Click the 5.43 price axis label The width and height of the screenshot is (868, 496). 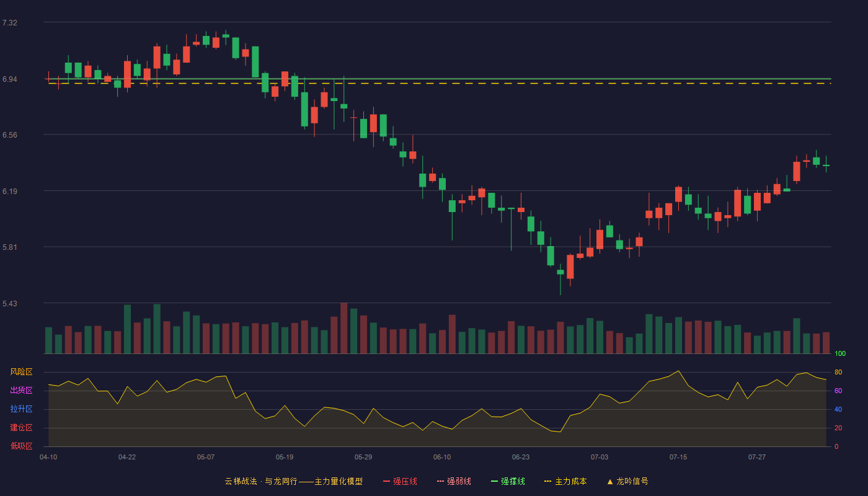pyautogui.click(x=10, y=304)
